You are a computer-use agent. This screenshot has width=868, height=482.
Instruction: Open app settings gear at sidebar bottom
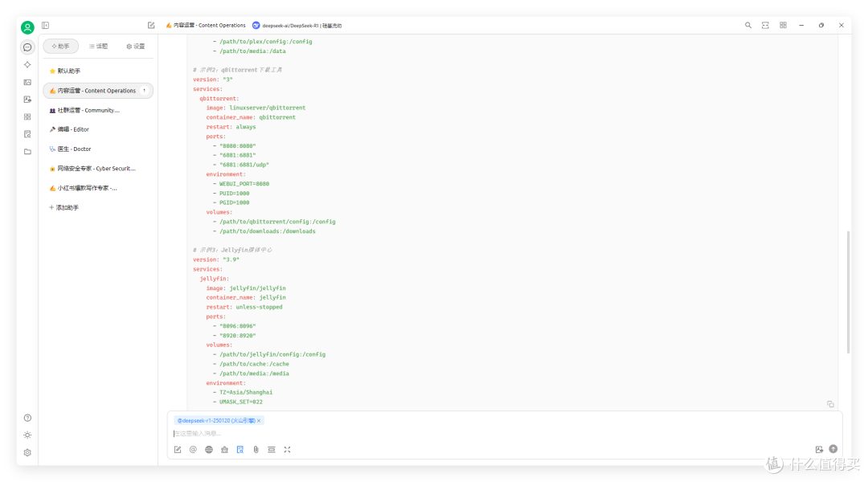(x=27, y=452)
